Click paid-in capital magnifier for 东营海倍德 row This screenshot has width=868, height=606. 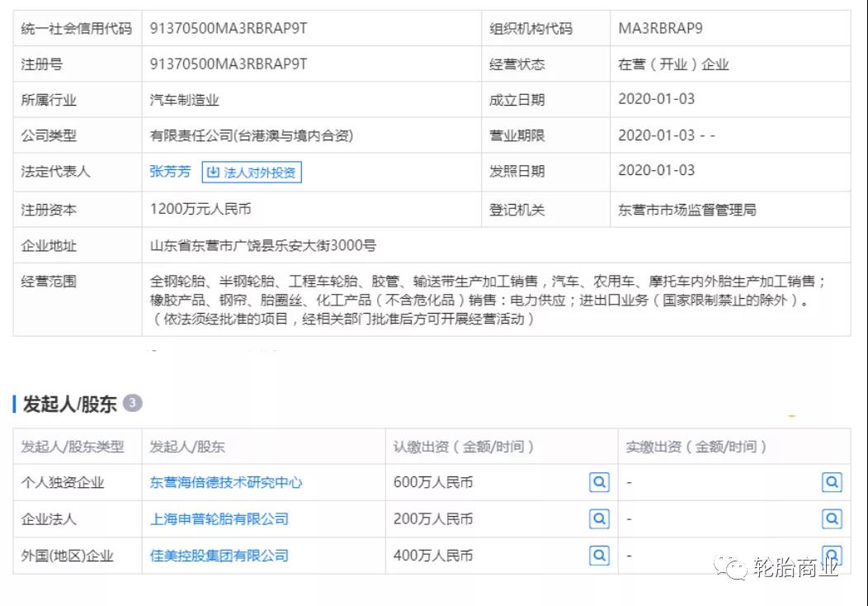832,482
